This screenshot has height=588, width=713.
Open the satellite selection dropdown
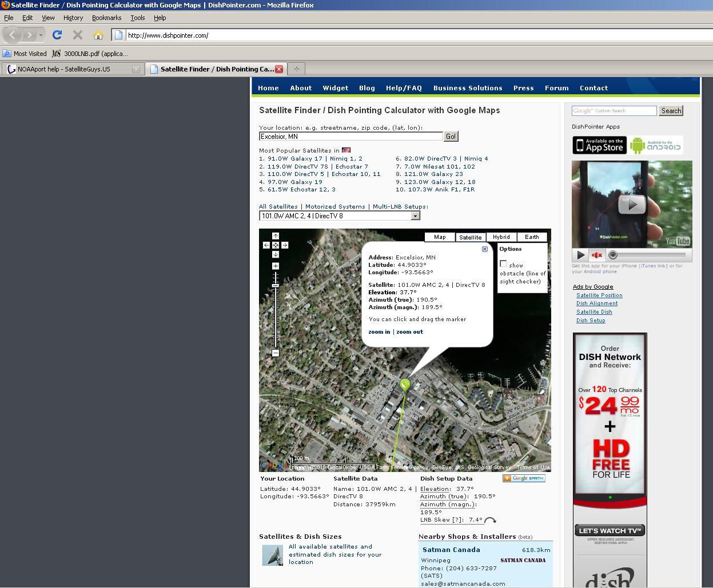340,216
